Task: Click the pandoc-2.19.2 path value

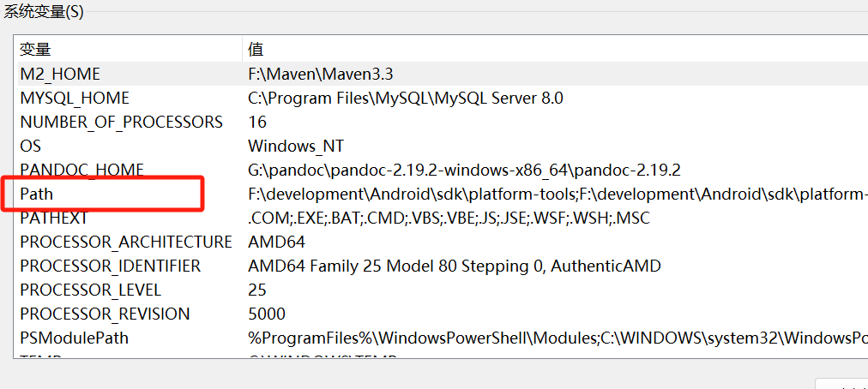Action: pos(464,171)
